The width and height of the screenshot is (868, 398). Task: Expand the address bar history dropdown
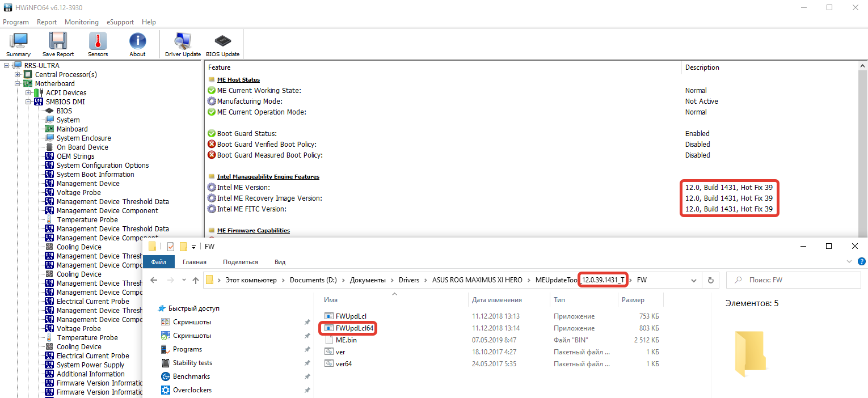[x=694, y=280]
